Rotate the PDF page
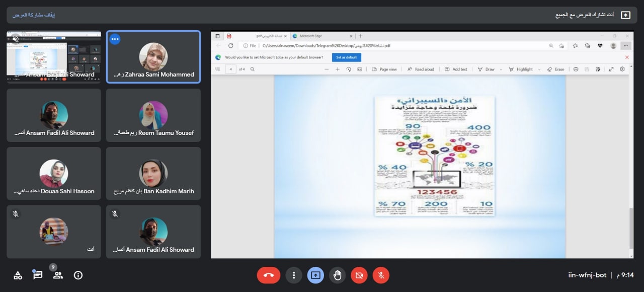Image resolution: width=644 pixels, height=292 pixels. tap(349, 69)
